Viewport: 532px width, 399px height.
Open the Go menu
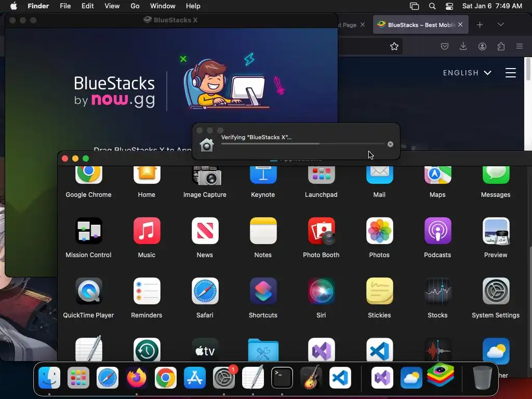click(x=135, y=6)
